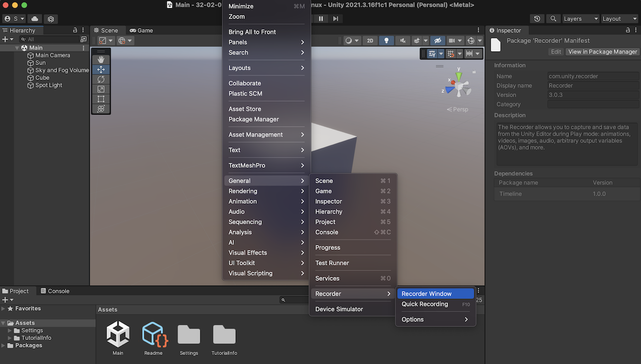The height and width of the screenshot is (364, 641).
Task: Open Scene view three-dot menu
Action: click(x=479, y=30)
